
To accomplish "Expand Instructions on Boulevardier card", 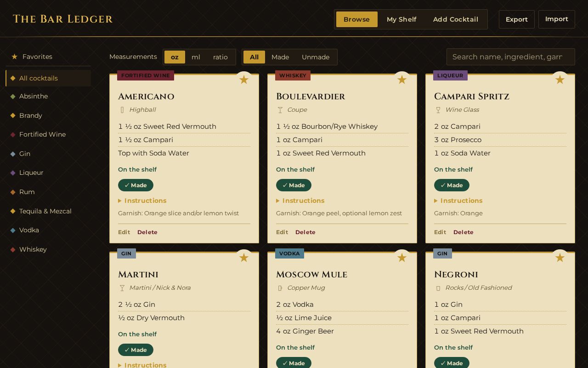I will (300, 201).
